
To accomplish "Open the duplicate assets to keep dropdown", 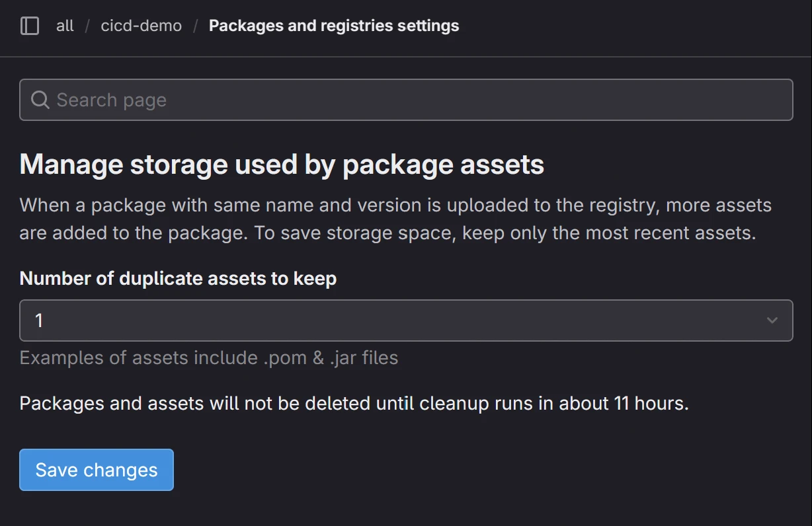I will [x=406, y=320].
